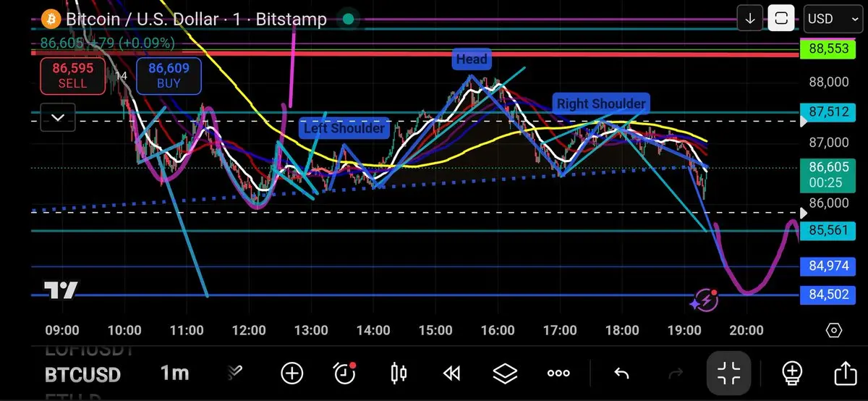This screenshot has height=401, width=868.
Task: Click the green 88,553 price label
Action: [829, 50]
